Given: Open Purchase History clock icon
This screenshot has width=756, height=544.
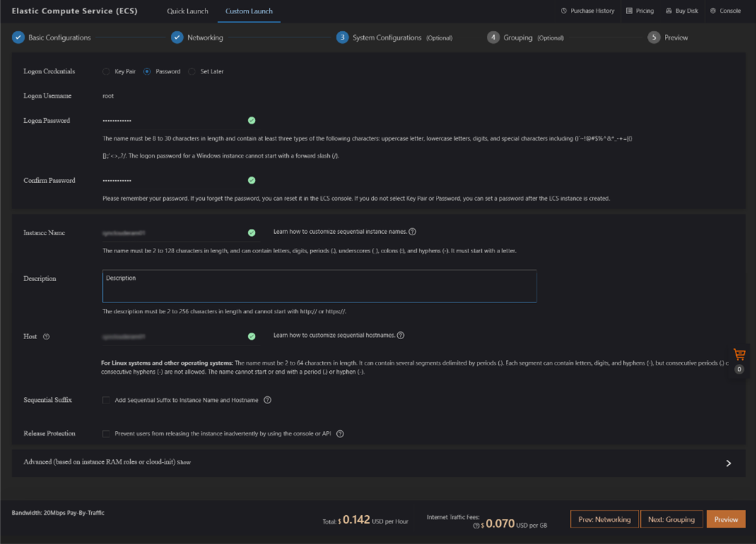Looking at the screenshot, I should [x=564, y=11].
